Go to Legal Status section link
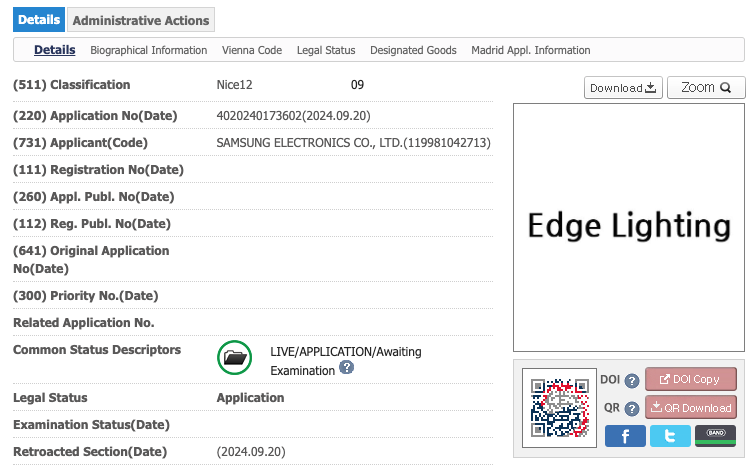The width and height of the screenshot is (756, 470). pos(326,50)
